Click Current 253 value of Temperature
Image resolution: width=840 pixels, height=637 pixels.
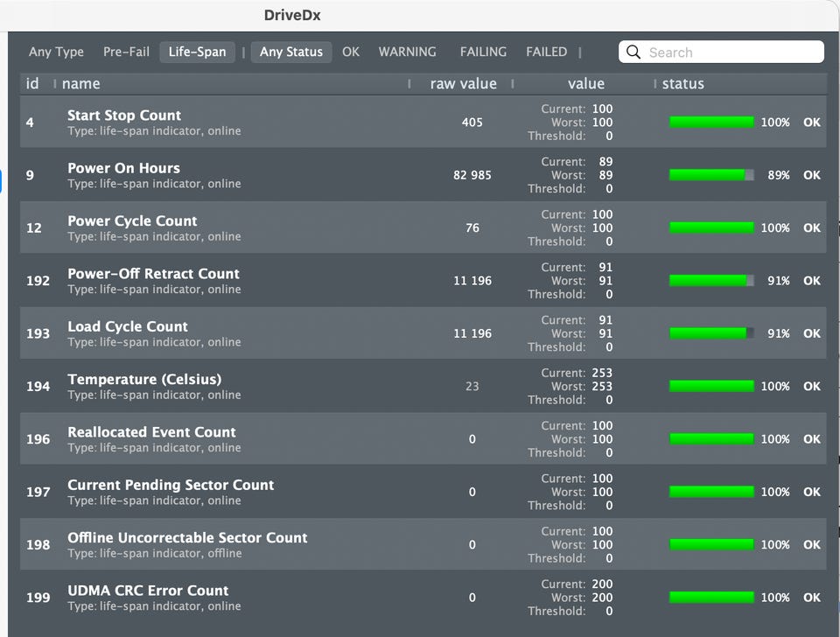[602, 373]
